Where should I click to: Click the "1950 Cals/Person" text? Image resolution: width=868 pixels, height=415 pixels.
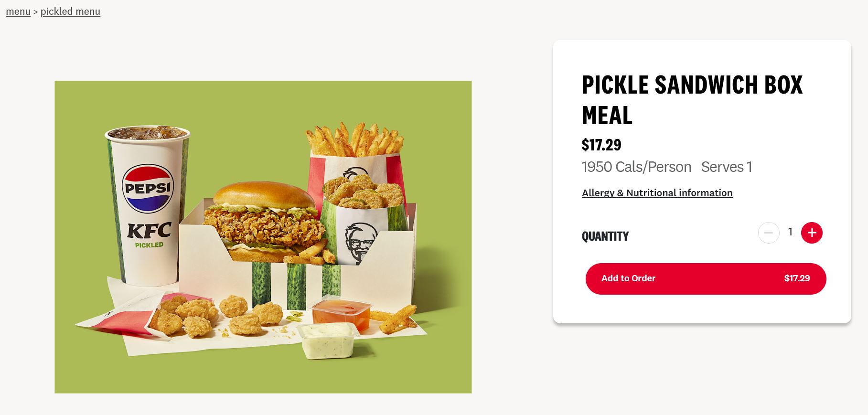pos(636,167)
